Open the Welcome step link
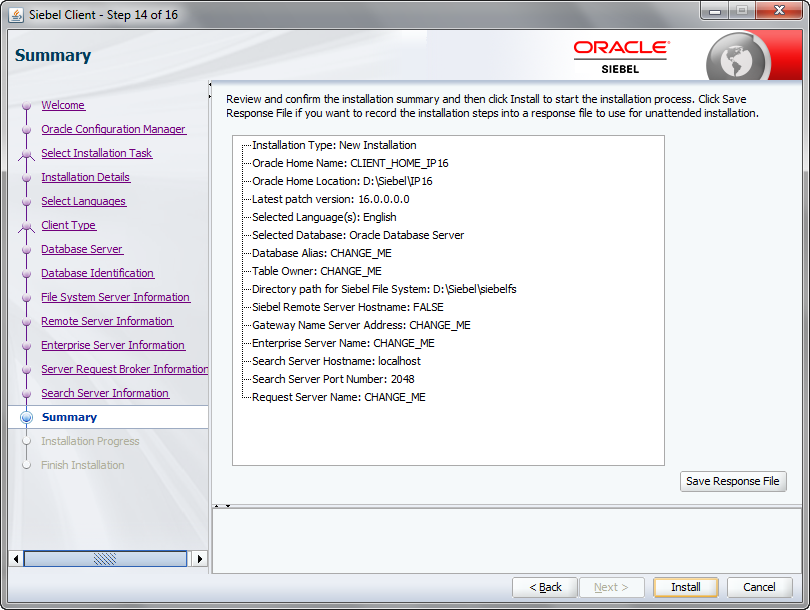 (63, 105)
